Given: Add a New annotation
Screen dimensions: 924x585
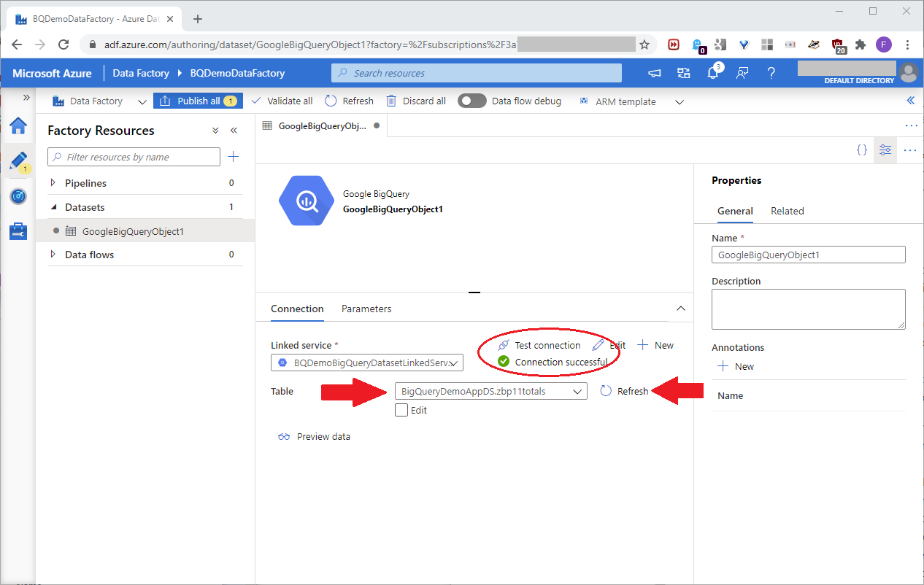Looking at the screenshot, I should (736, 366).
